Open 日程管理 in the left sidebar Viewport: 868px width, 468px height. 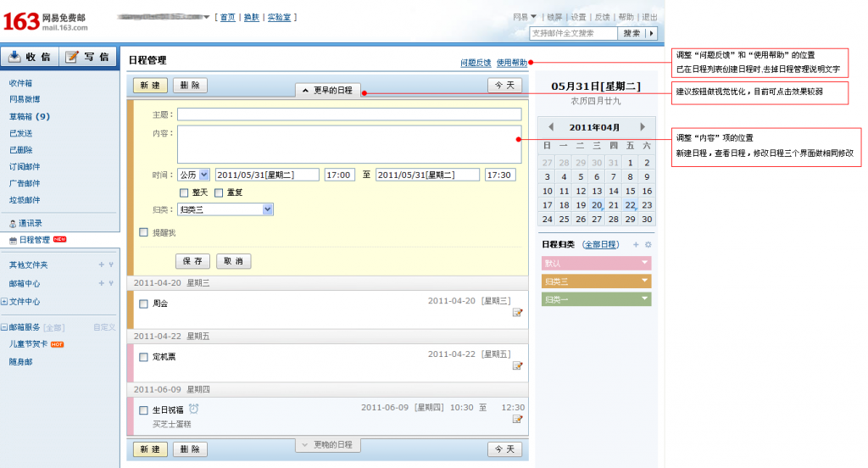pyautogui.click(x=34, y=240)
